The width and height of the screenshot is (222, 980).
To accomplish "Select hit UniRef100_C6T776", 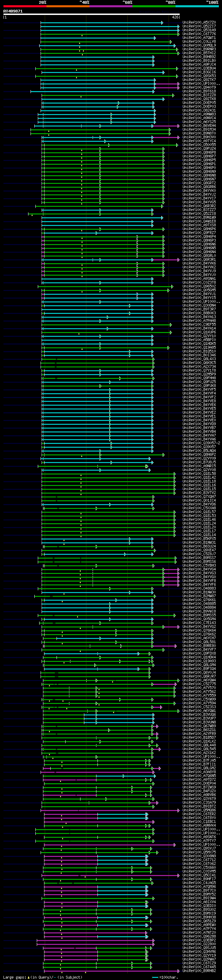I will [199, 34].
